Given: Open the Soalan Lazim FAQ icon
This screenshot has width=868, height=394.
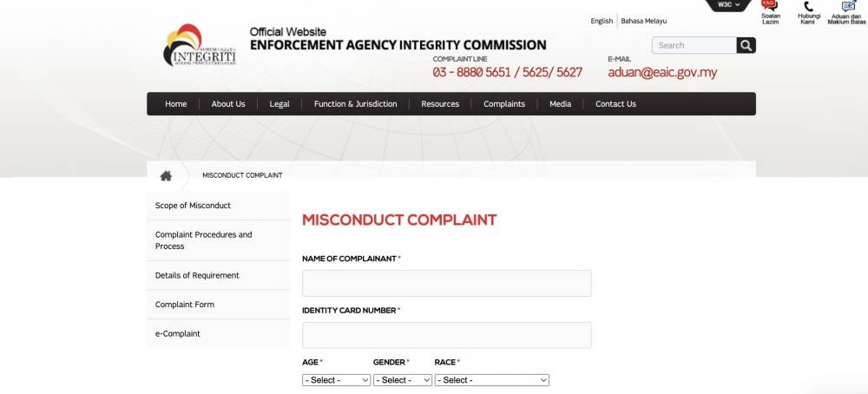Looking at the screenshot, I should 770,12.
